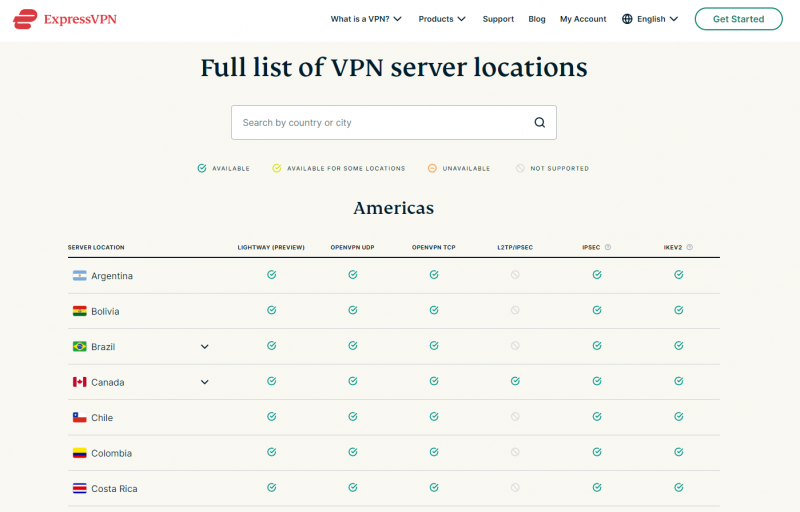Click the Colombia flag icon
This screenshot has height=512, width=800.
tap(80, 453)
